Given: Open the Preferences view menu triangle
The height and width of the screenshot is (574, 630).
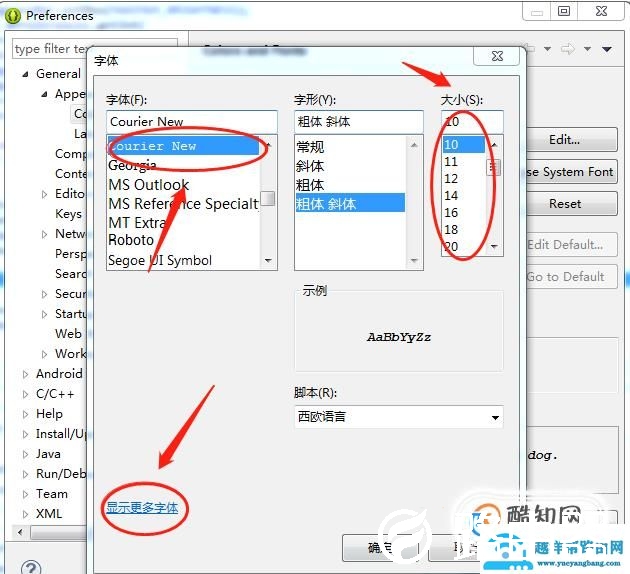Looking at the screenshot, I should tap(607, 49).
